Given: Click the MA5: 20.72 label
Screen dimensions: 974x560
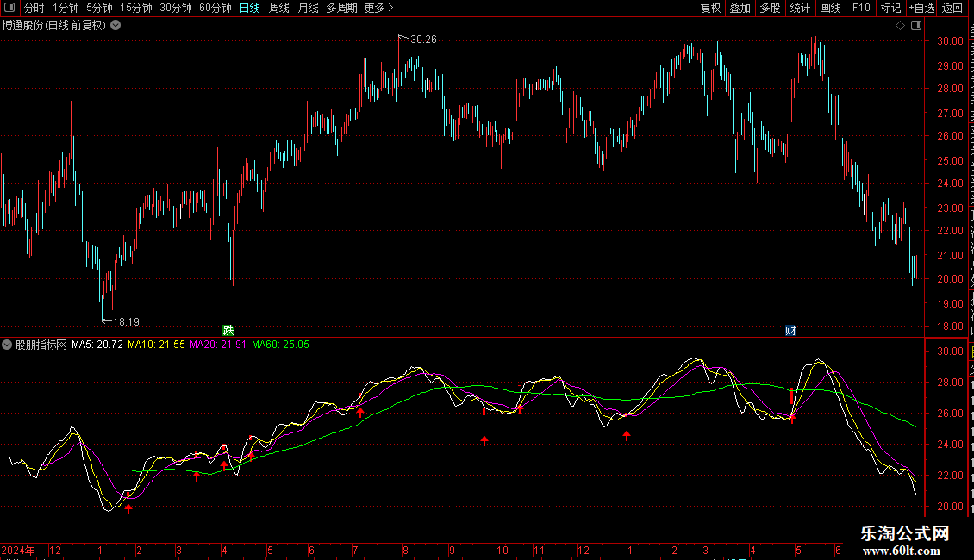Looking at the screenshot, I should point(97,345).
